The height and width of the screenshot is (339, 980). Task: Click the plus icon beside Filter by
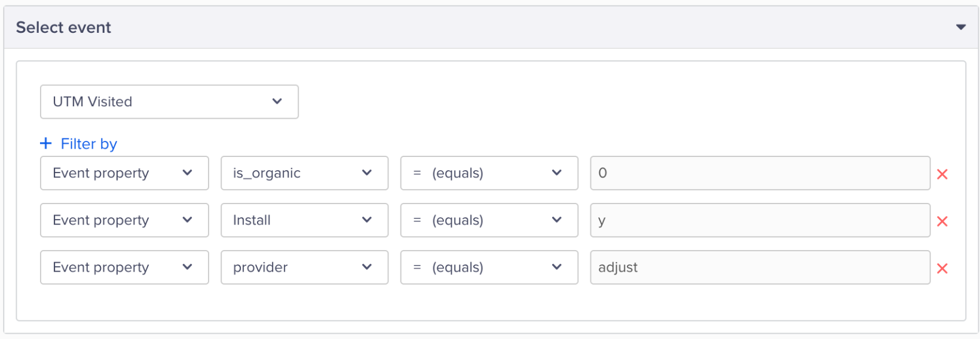[46, 143]
